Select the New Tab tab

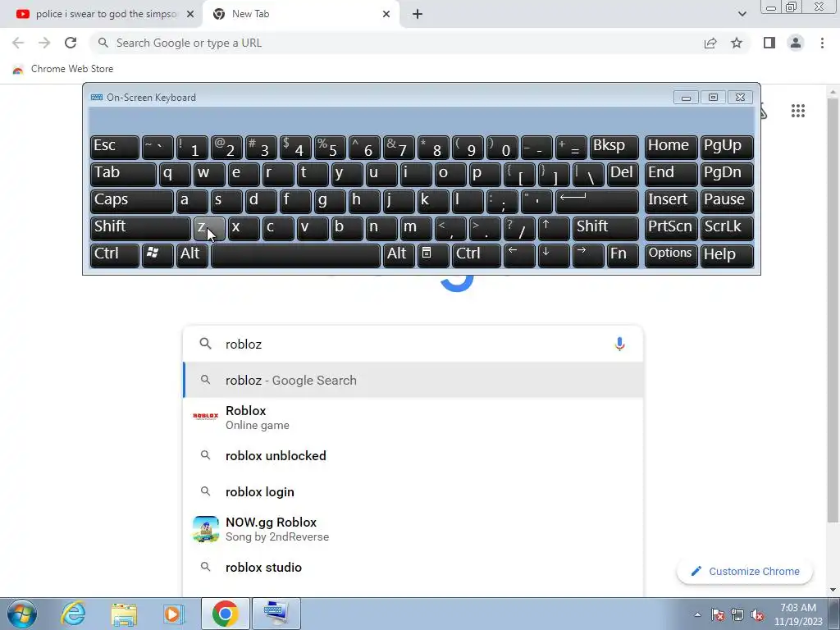(300, 15)
